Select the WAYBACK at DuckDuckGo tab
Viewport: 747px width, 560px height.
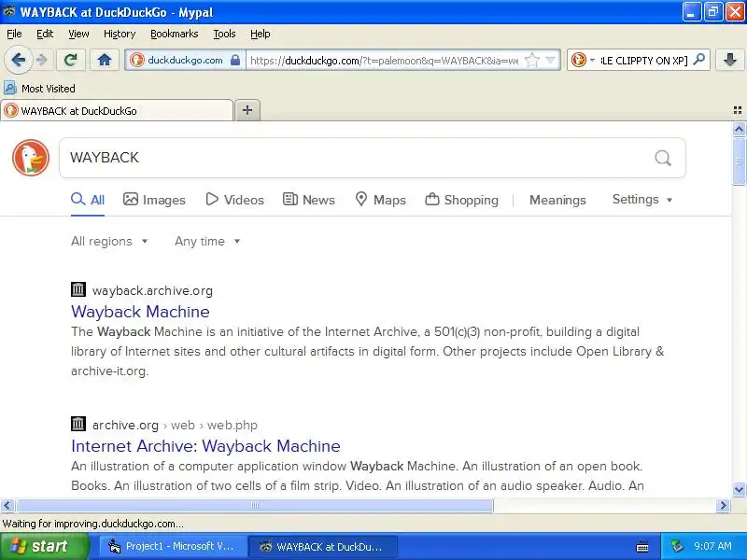pyautogui.click(x=118, y=111)
